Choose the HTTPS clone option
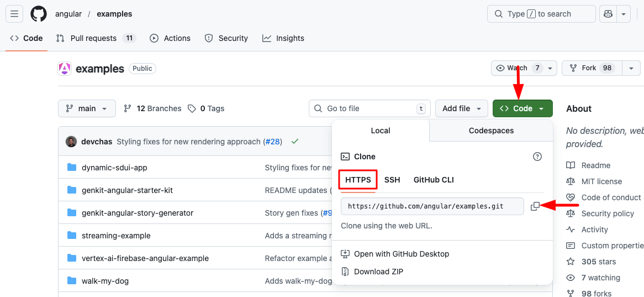This screenshot has height=297, width=644. coord(358,180)
